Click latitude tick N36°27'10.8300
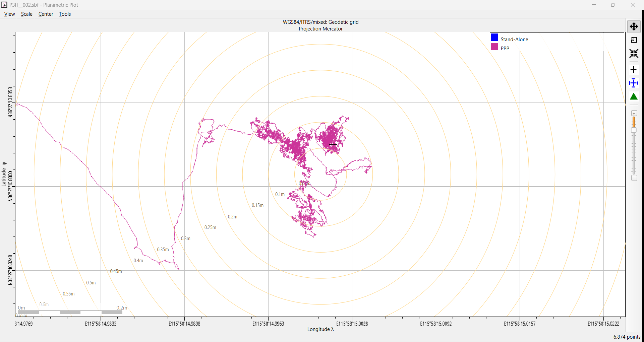Viewport: 644px width, 342px height. pyautogui.click(x=10, y=186)
